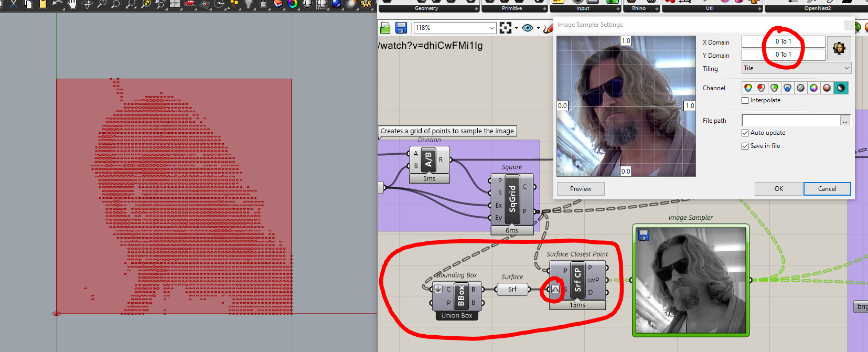Select the Pan hand tool
The image size is (868, 352).
tap(72, 3)
